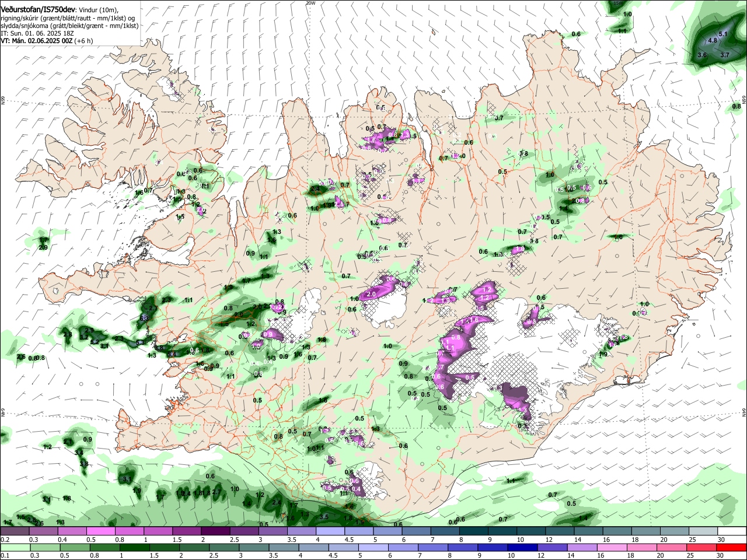Click the 2.9 value off the west coast
The image size is (747, 560).
[x=43, y=247]
